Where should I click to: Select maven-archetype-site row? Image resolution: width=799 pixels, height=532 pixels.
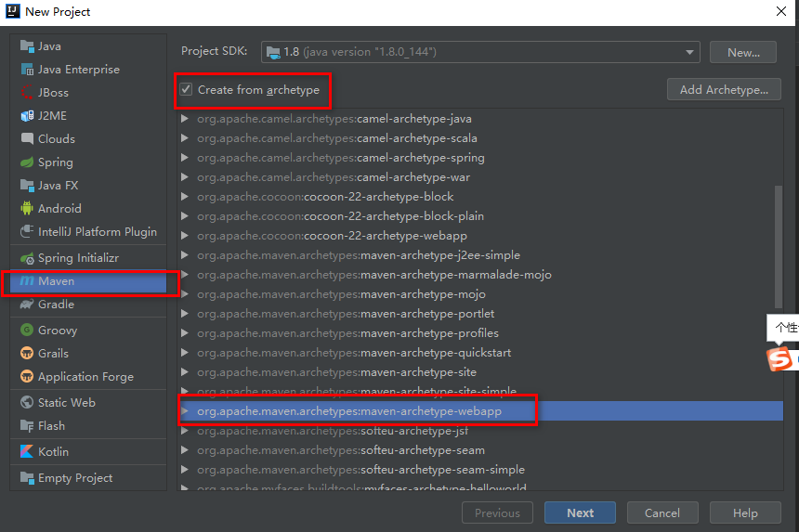pyautogui.click(x=480, y=372)
